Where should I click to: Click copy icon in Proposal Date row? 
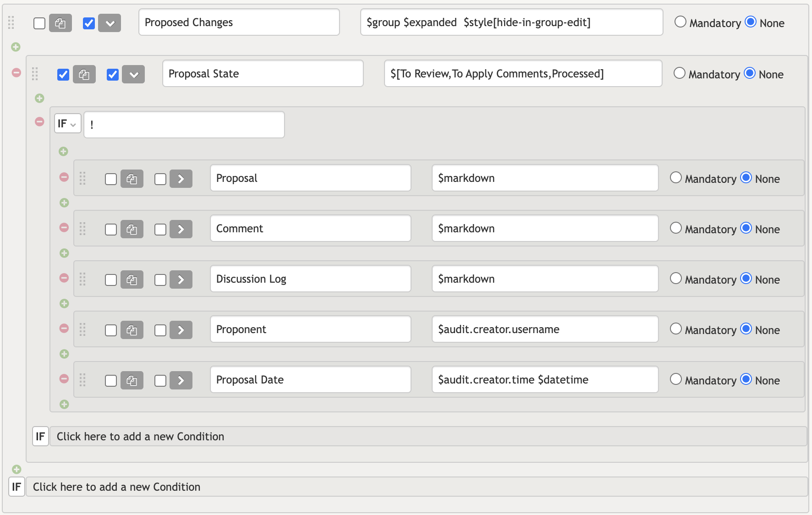[132, 380]
